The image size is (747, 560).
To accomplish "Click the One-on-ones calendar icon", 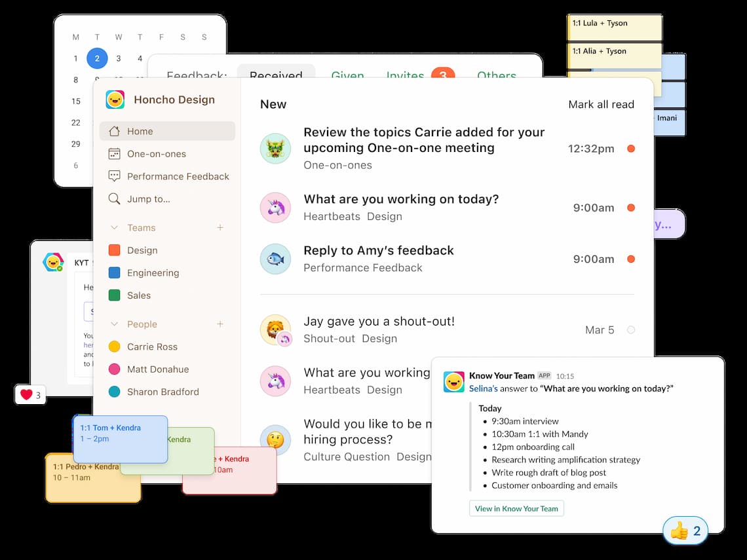I will coord(115,154).
